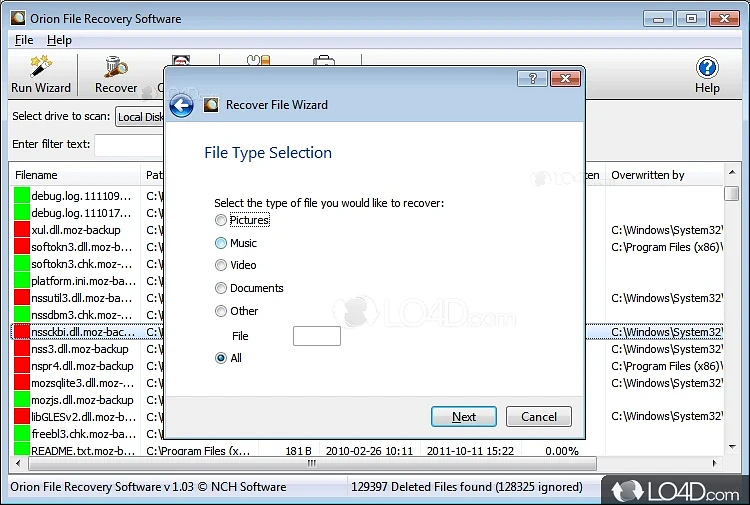Launch the Run Wizard toolbar icon
The height and width of the screenshot is (505, 750).
point(41,74)
